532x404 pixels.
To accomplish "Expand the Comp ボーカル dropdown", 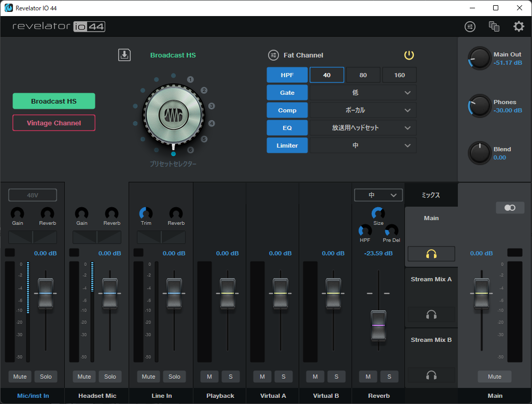I will click(x=363, y=110).
